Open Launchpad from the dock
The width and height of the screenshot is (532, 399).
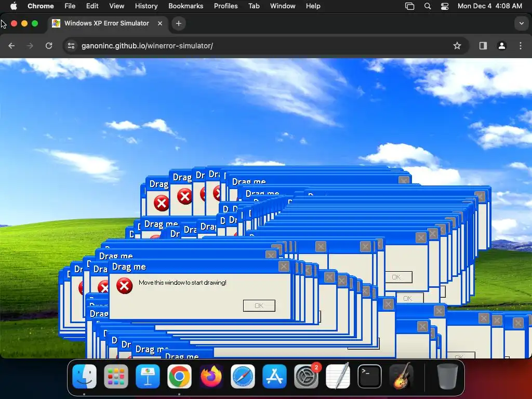click(116, 376)
